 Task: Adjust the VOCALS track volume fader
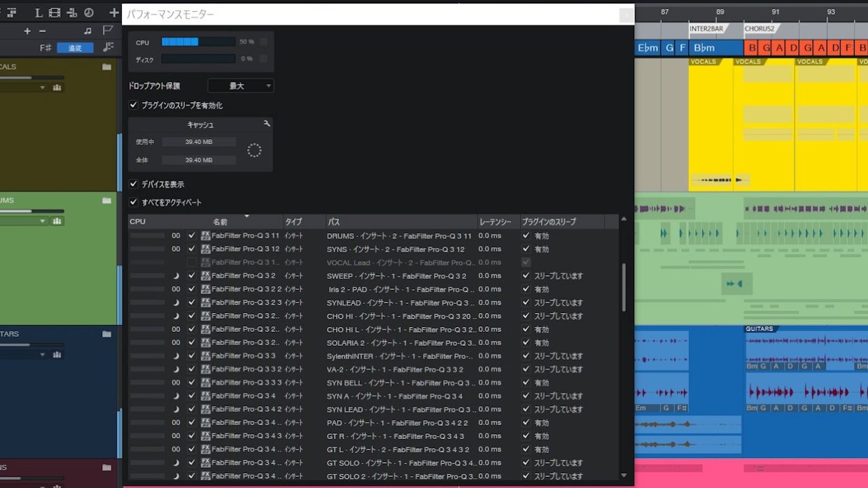(31, 78)
